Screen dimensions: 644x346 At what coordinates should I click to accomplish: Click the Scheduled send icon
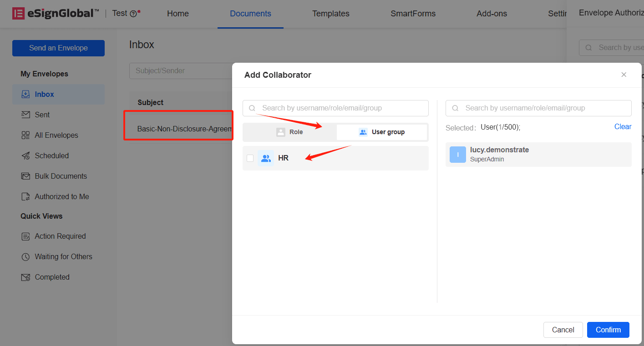25,156
